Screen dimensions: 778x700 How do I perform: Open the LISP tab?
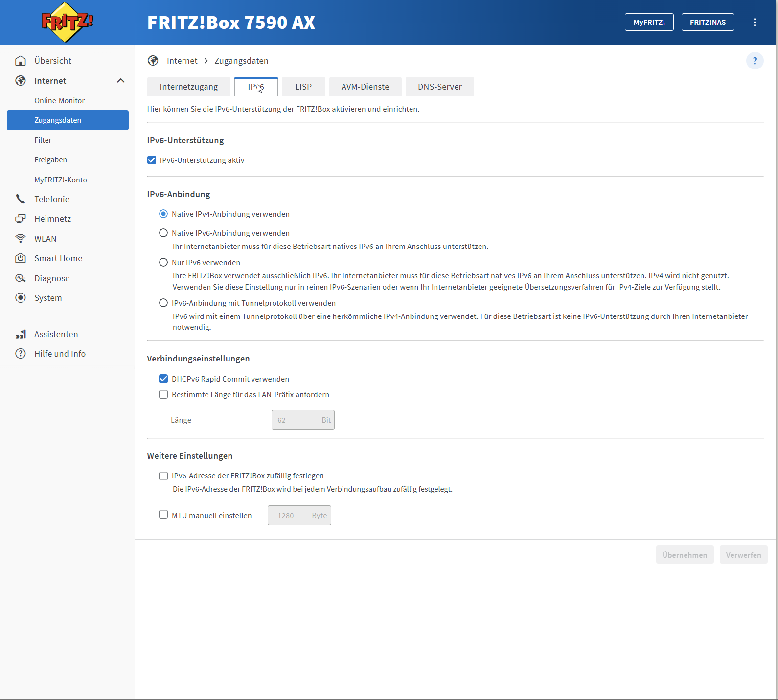click(303, 87)
